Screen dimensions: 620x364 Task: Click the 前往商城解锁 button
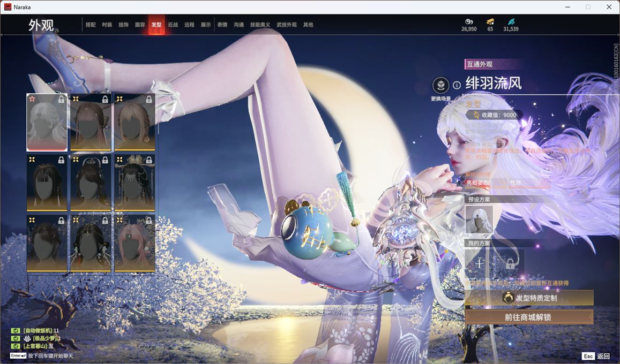click(529, 317)
